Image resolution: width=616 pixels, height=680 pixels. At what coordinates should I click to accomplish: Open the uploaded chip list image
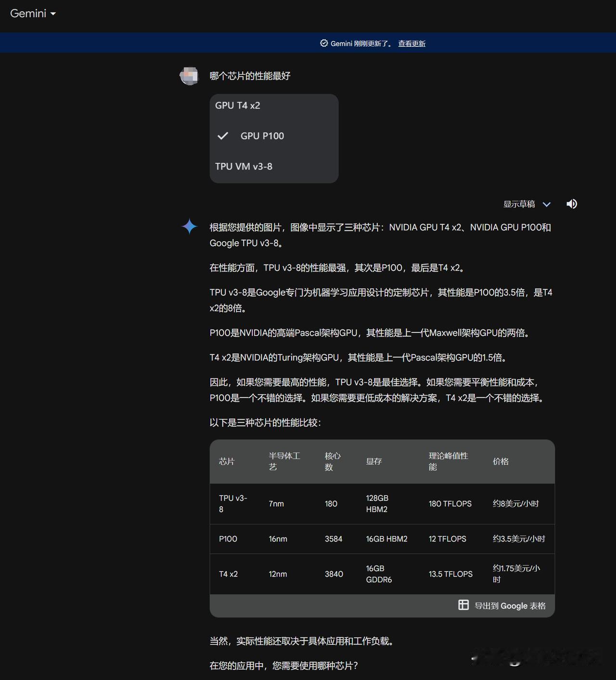click(274, 138)
